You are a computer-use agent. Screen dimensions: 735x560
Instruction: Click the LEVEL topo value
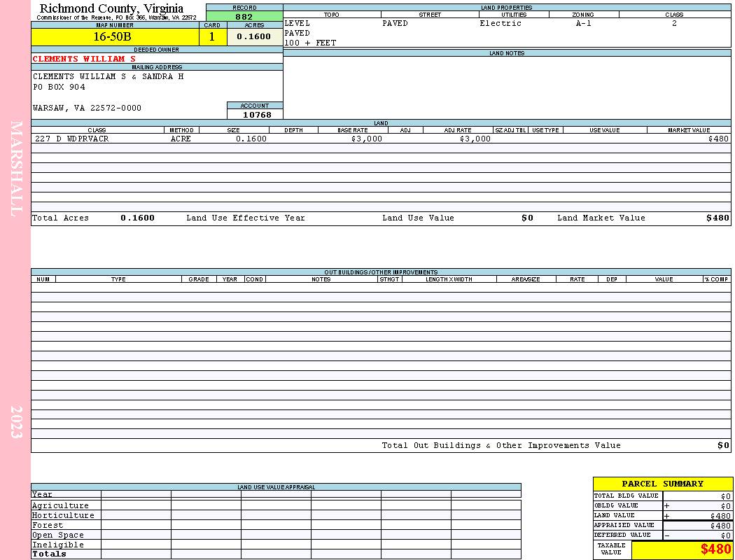tap(297, 23)
